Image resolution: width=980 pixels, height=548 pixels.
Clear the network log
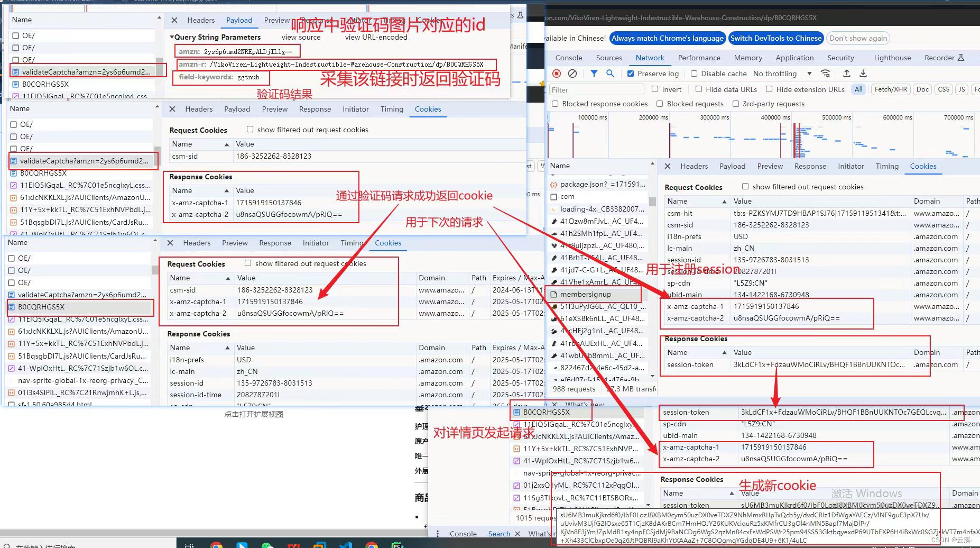coord(572,74)
